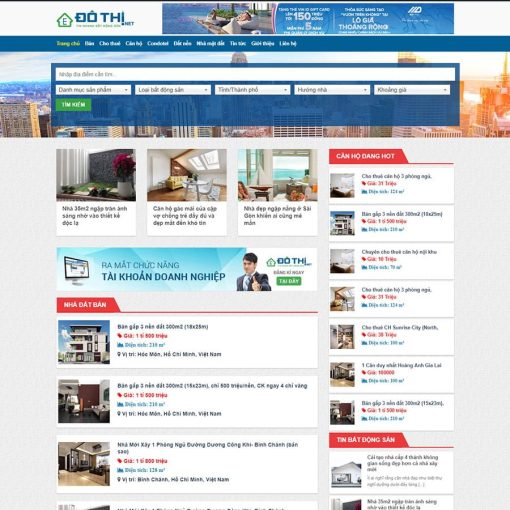Click the location search input field
510x510 pixels.
click(255, 74)
